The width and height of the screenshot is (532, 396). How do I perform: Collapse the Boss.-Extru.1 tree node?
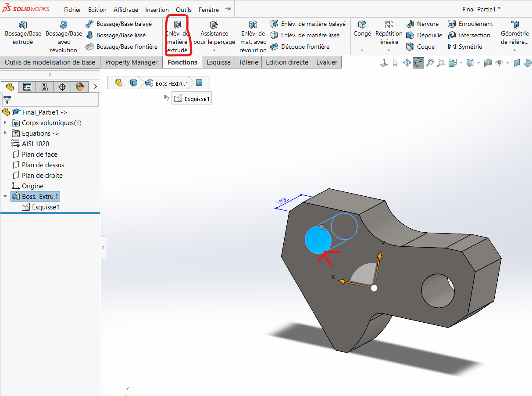[5, 196]
